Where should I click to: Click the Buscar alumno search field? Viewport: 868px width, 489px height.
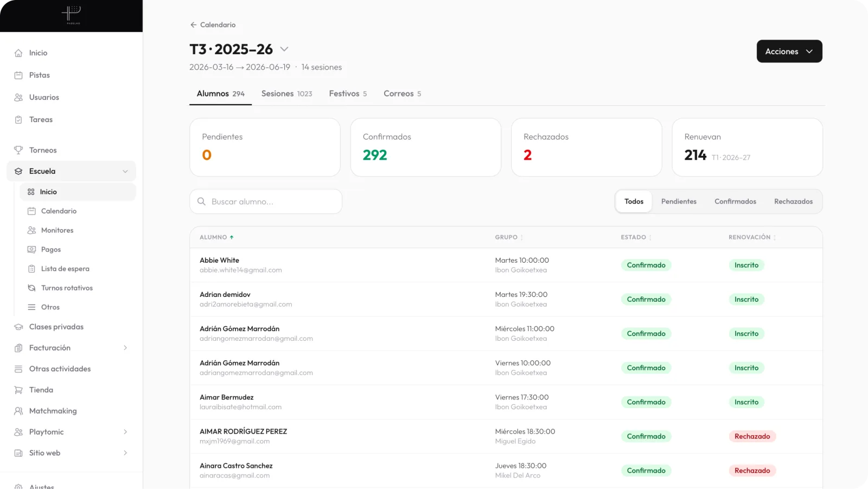[x=266, y=202]
